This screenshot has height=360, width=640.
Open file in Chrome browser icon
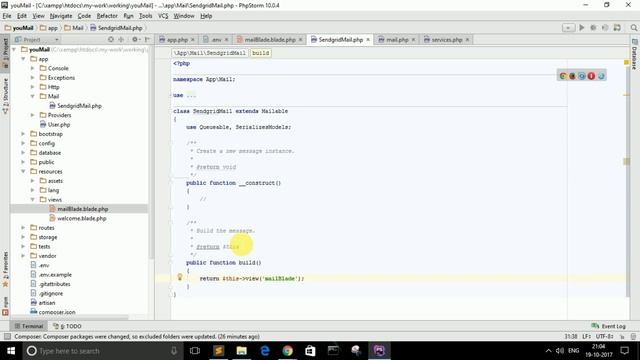click(x=563, y=76)
